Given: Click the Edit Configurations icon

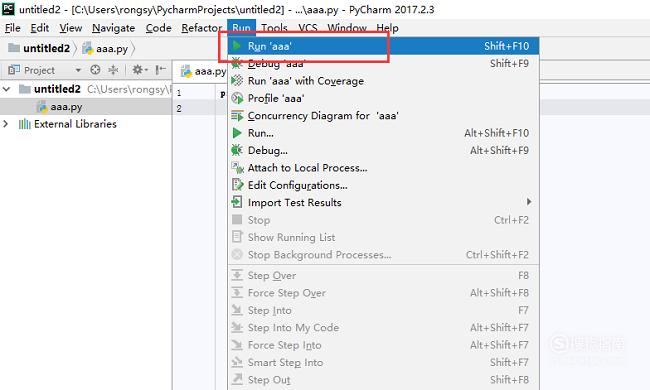Looking at the screenshot, I should click(x=237, y=185).
